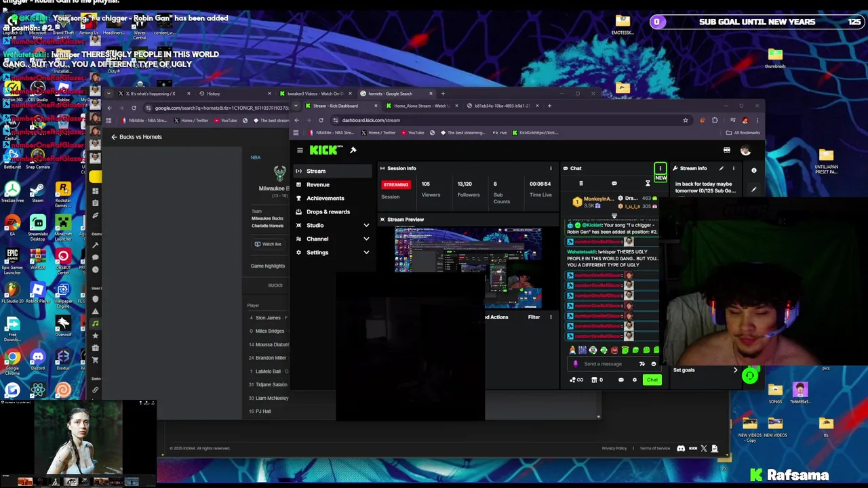Open Chat panel green-highlighted options menu

point(660,168)
